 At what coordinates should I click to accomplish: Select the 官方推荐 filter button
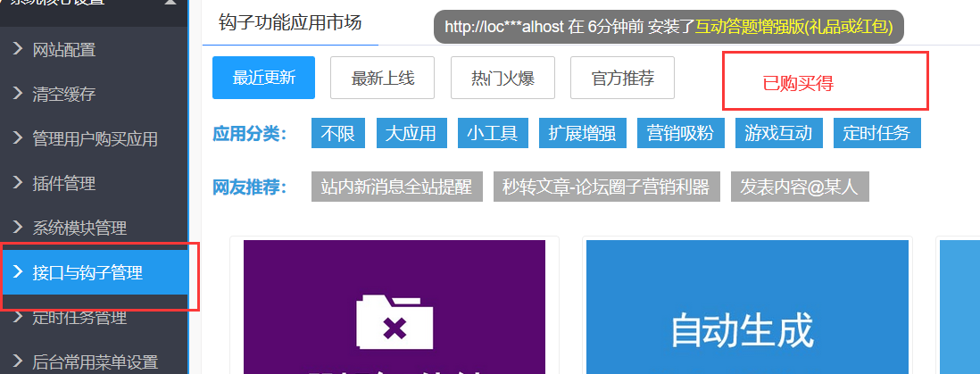(x=622, y=78)
